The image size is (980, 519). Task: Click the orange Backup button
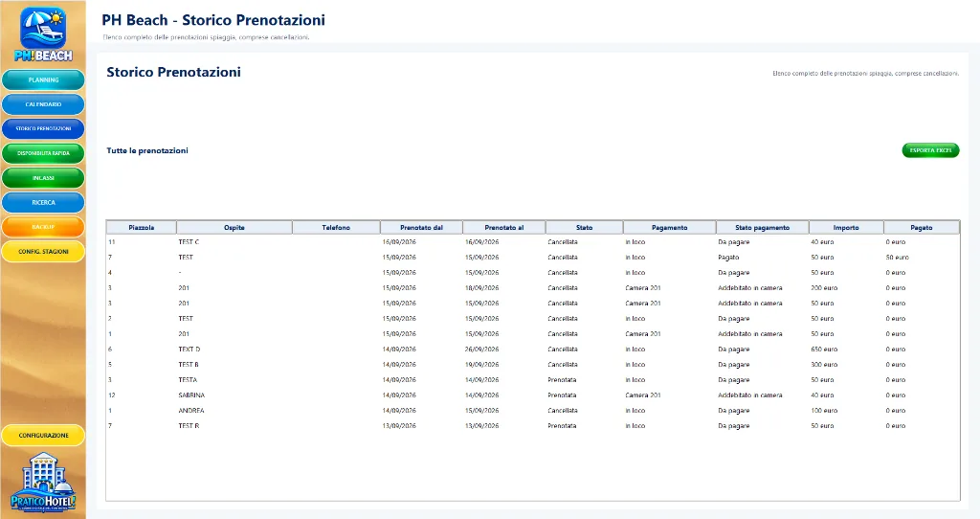point(43,227)
